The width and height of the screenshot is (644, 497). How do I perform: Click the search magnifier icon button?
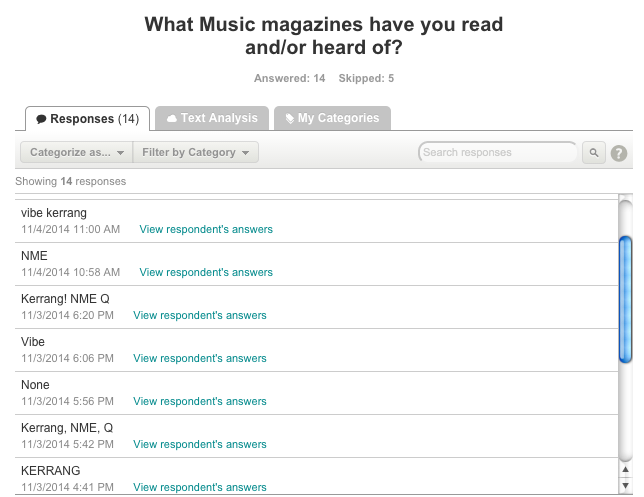coord(593,152)
